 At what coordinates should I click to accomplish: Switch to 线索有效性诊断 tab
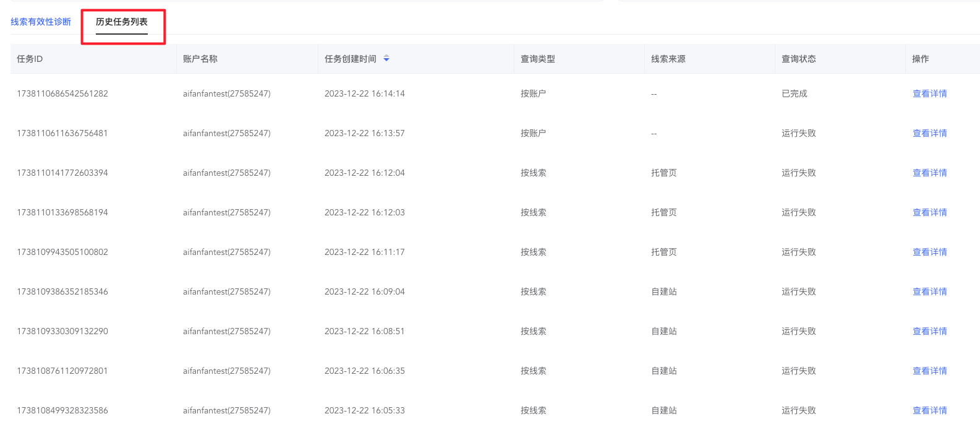41,22
